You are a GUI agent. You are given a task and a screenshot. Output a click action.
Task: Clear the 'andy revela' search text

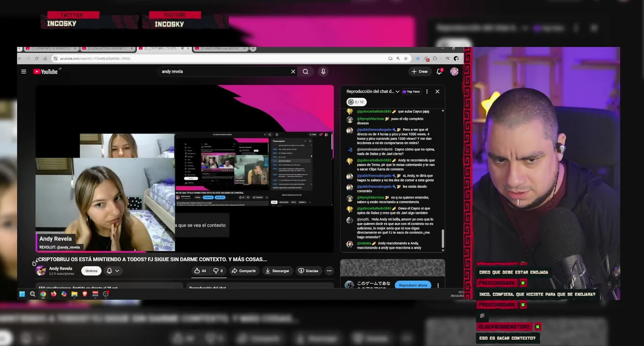click(x=293, y=72)
